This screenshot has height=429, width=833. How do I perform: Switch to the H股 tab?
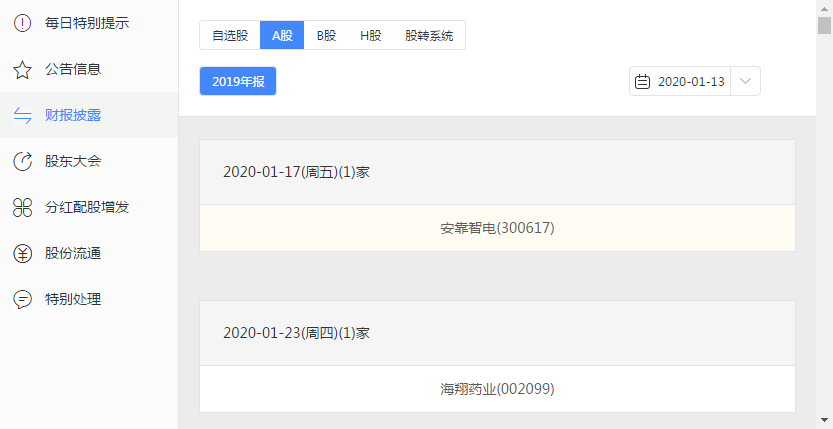pyautogui.click(x=370, y=35)
